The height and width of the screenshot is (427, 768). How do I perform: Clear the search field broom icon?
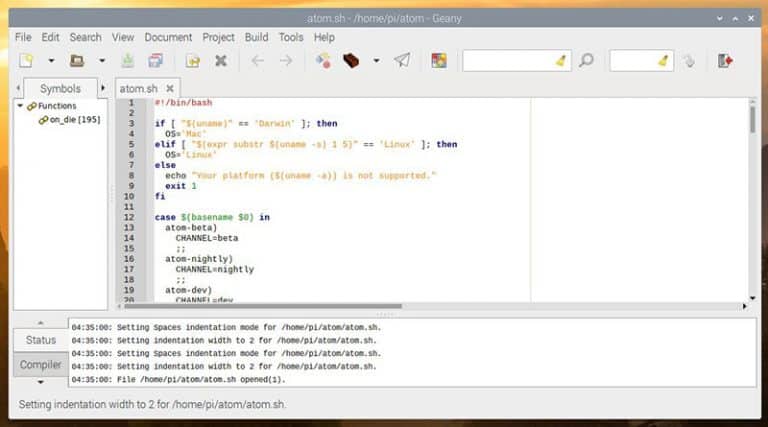point(561,61)
